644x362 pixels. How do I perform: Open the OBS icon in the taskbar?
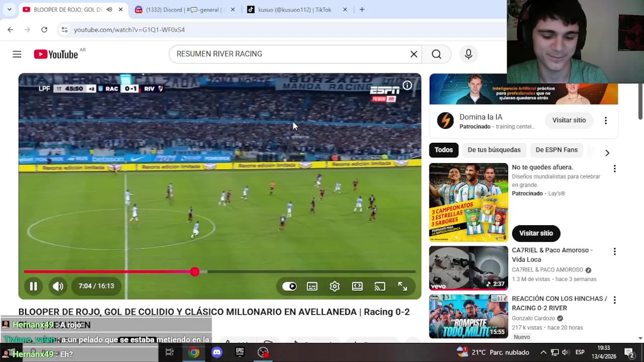pyautogui.click(x=263, y=352)
